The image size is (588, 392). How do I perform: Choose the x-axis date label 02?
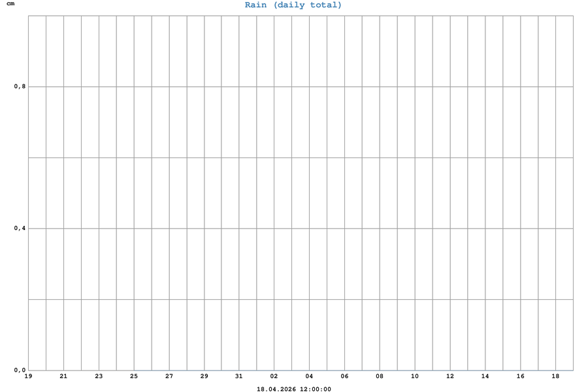click(274, 376)
